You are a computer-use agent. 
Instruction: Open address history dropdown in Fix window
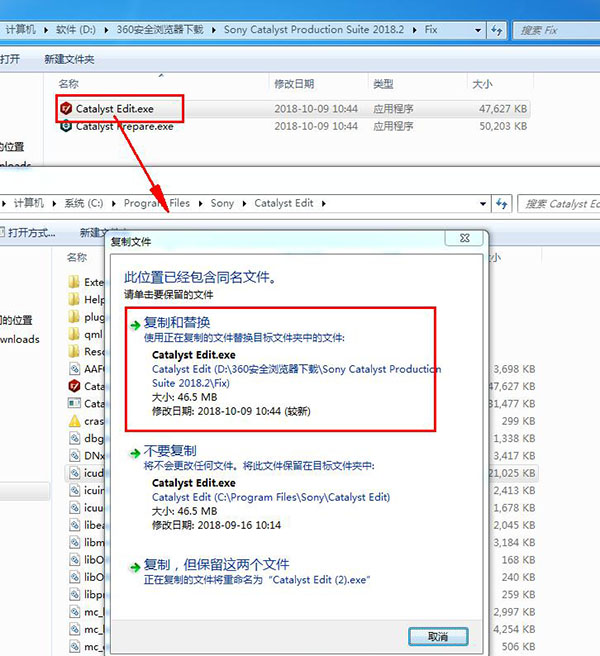[x=478, y=30]
